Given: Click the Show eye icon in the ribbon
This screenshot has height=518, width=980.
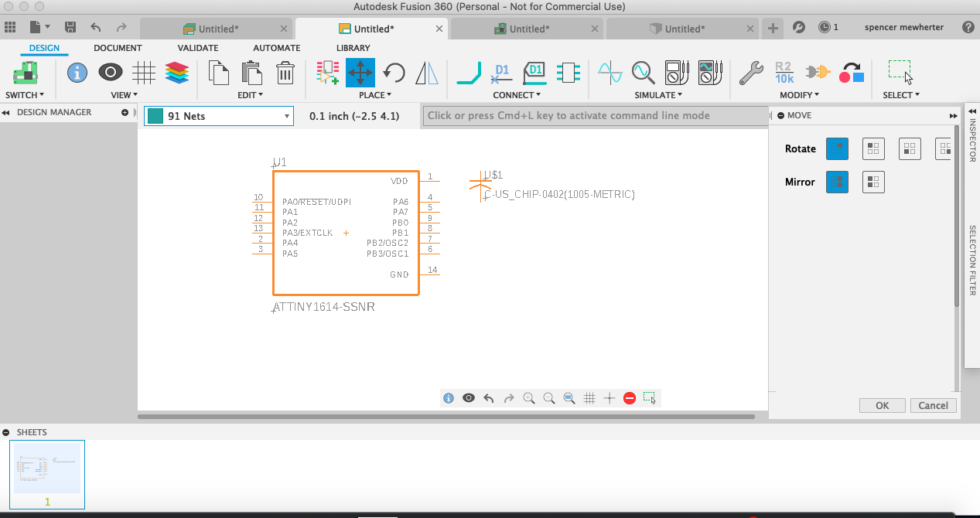Looking at the screenshot, I should (x=111, y=73).
